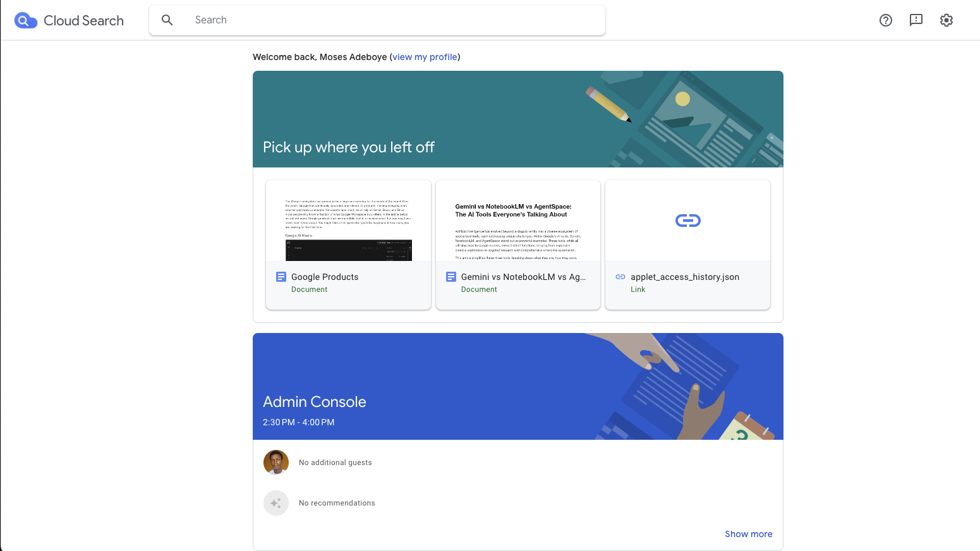Click the Link label under applet_access_history.json

coord(638,289)
